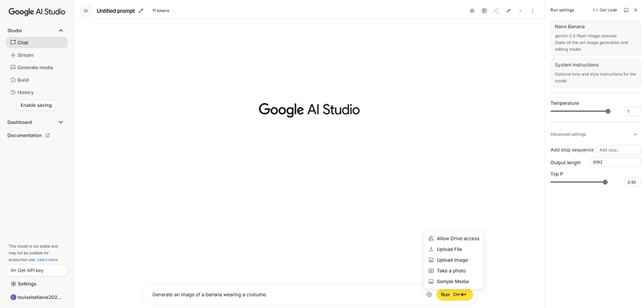Collapse Advanced settings chevron
The height and width of the screenshot is (308, 644).
[x=635, y=134]
